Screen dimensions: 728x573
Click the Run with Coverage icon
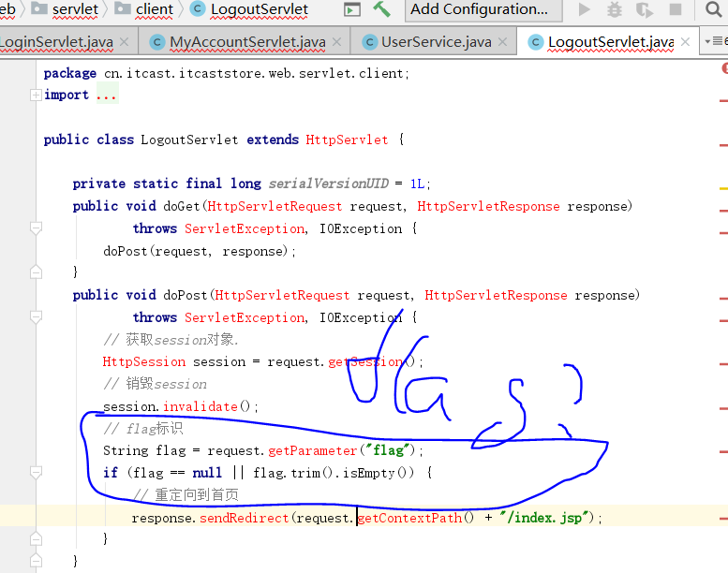coord(645,9)
